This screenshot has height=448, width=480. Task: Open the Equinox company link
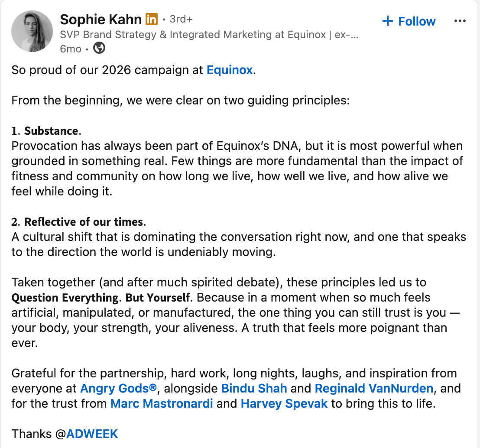coord(230,70)
